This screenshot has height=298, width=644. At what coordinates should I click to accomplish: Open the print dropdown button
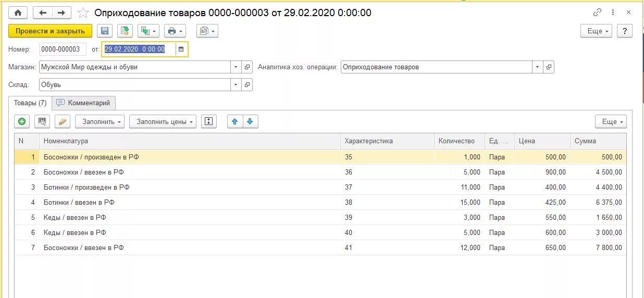175,31
